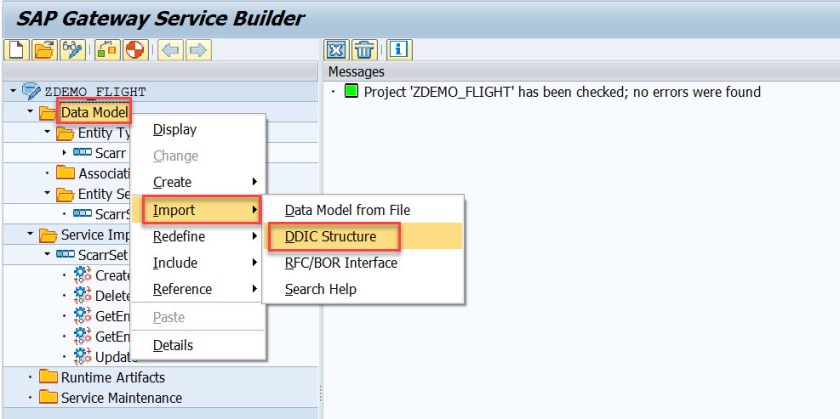The height and width of the screenshot is (419, 840).
Task: Click the navigate forward arrow icon
Action: pyautogui.click(x=199, y=50)
